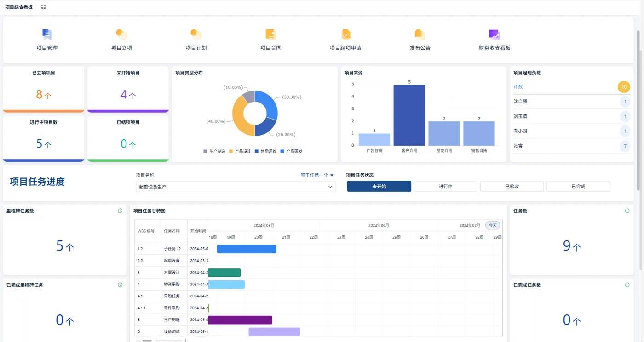Toggle the 已完成 task status filter
This screenshot has width=644, height=342.
click(578, 186)
